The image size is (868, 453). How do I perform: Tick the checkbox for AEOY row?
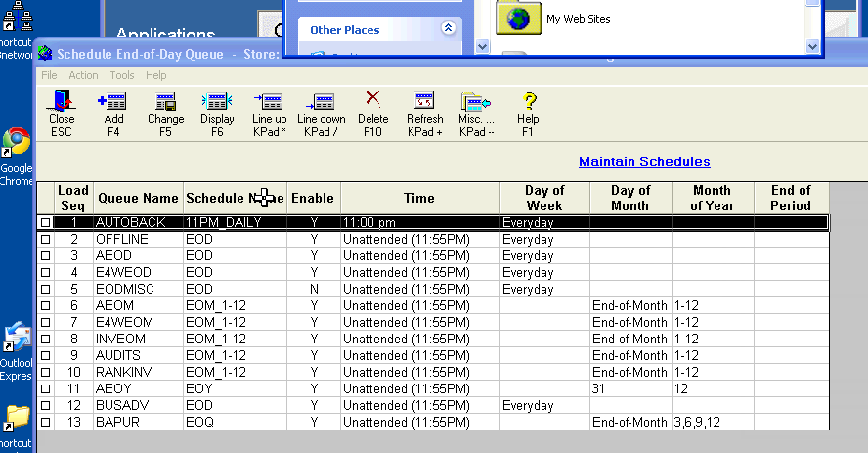coord(45,388)
